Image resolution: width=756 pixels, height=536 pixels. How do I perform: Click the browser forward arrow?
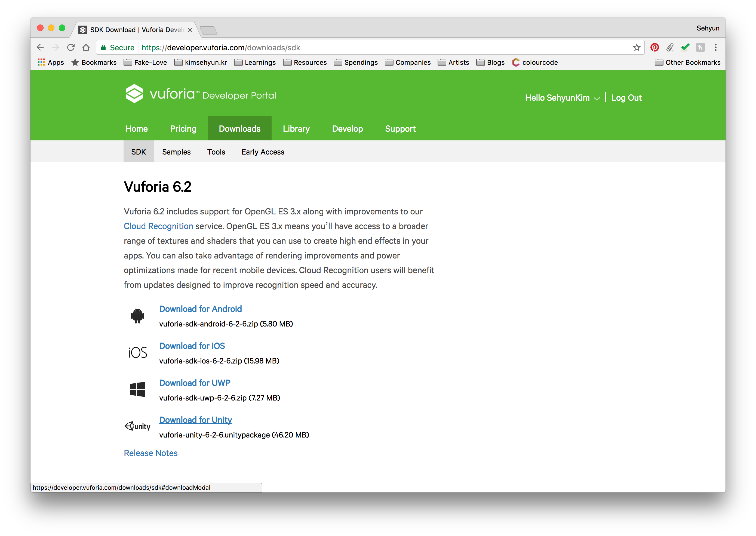(56, 48)
